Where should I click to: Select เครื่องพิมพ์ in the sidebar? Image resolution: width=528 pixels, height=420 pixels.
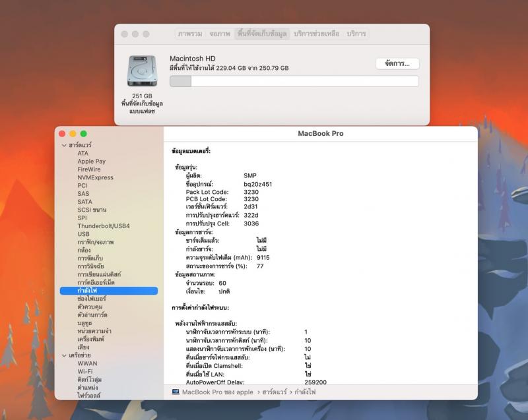tap(90, 340)
